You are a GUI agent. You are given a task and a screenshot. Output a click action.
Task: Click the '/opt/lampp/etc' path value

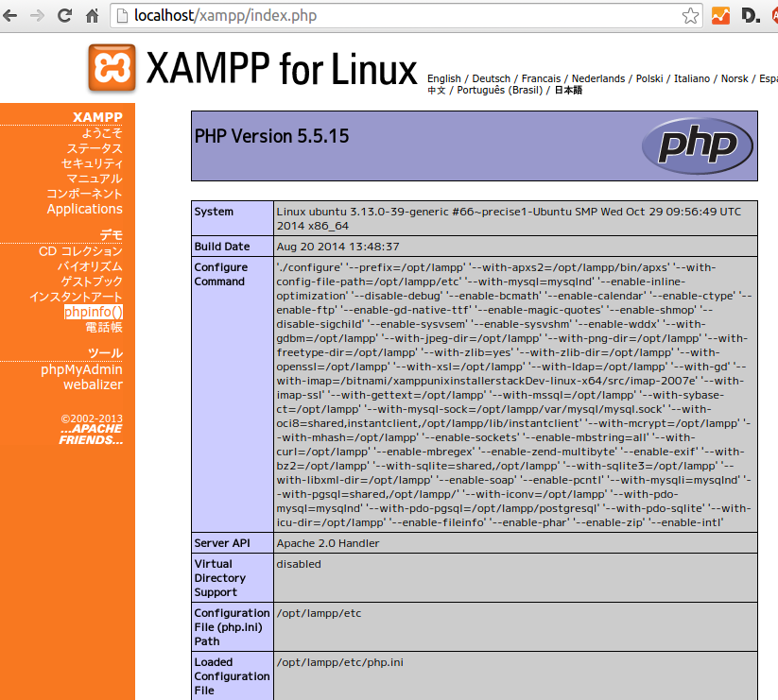click(x=319, y=613)
